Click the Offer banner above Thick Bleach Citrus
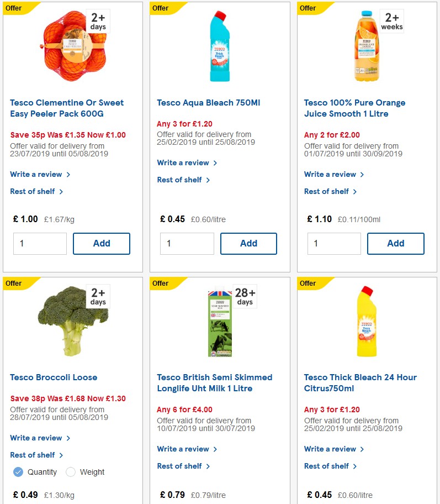 [308, 283]
